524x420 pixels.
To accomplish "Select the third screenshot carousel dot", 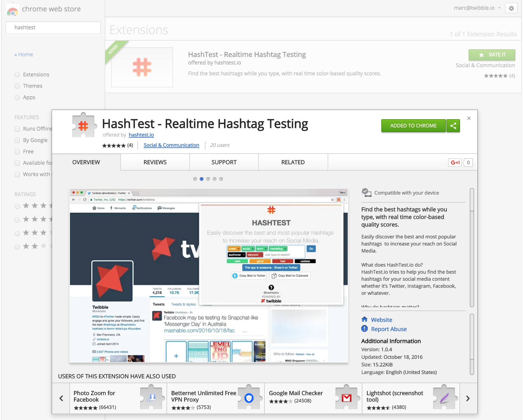I will point(208,179).
